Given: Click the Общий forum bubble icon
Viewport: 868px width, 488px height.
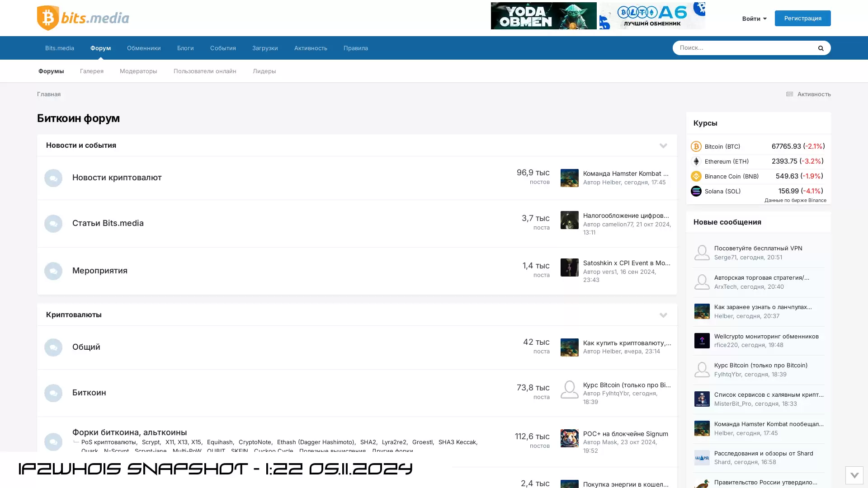Looking at the screenshot, I should [53, 347].
